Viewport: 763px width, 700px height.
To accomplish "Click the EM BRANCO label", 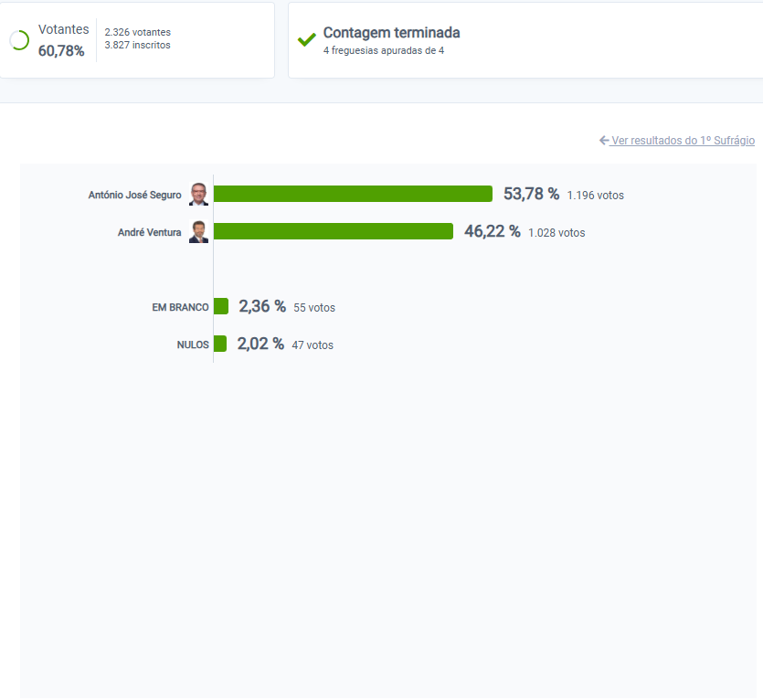I will click(181, 307).
